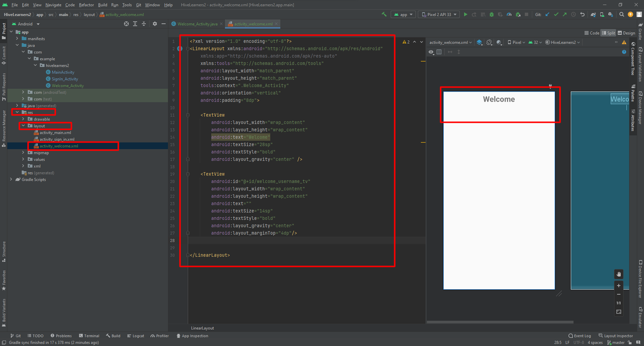644x346 pixels.
Task: Click Expand All in Project panel
Action: (x=135, y=24)
